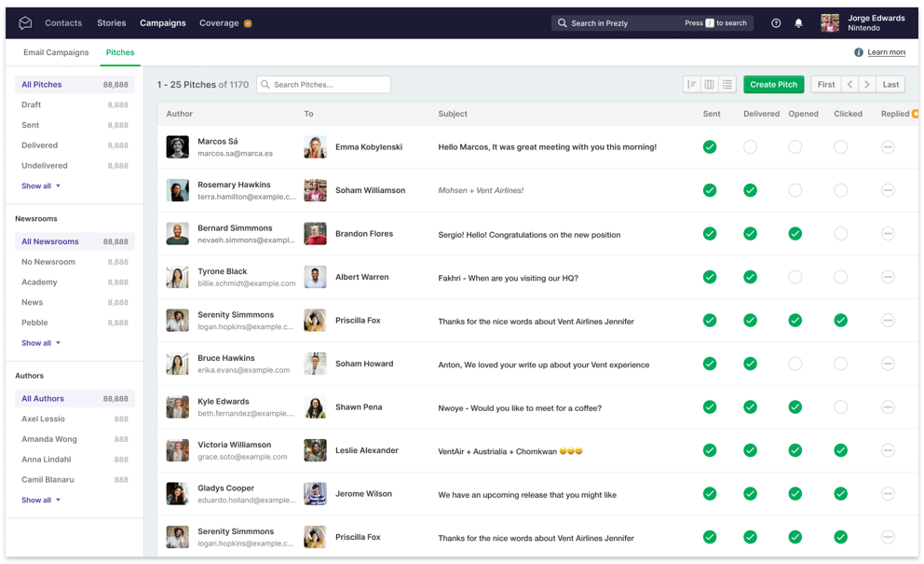Open the Learn more link
Image resolution: width=924 pixels, height=564 pixels.
click(x=886, y=53)
